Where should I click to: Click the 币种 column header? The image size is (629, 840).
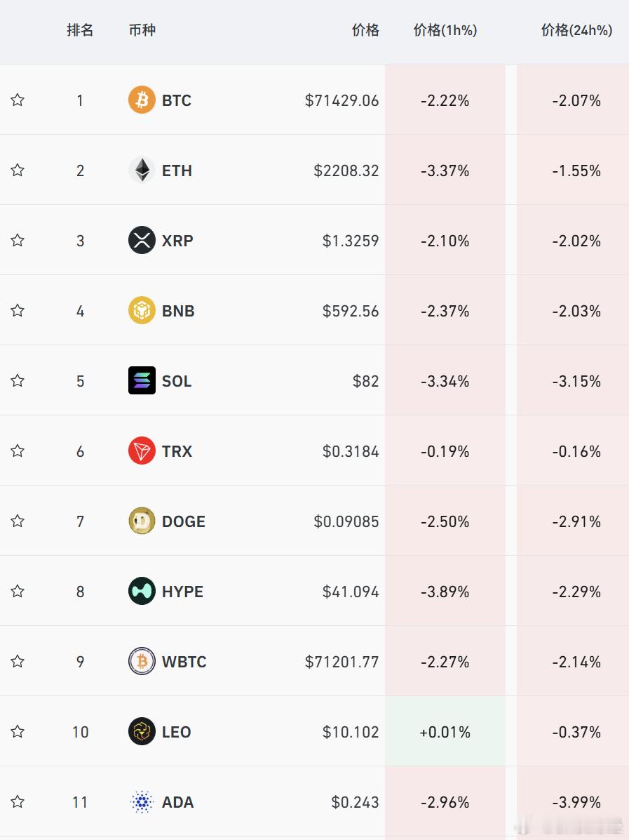[x=142, y=30]
